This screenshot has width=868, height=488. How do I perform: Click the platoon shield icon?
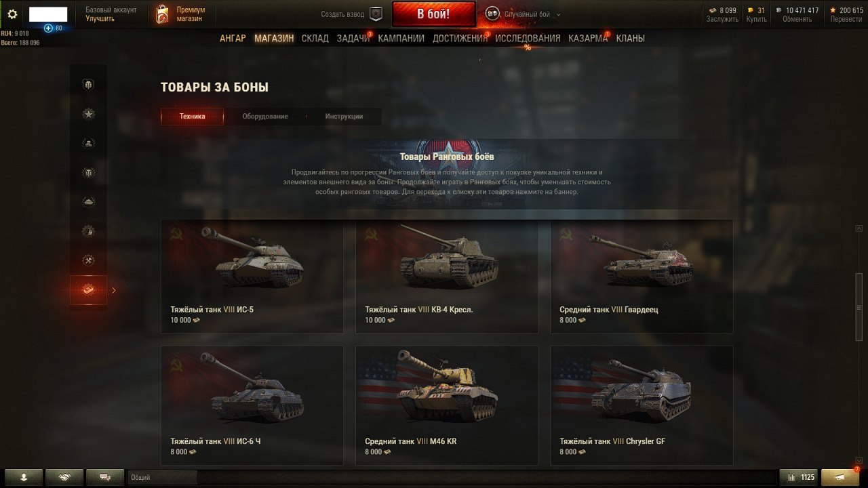pos(376,14)
